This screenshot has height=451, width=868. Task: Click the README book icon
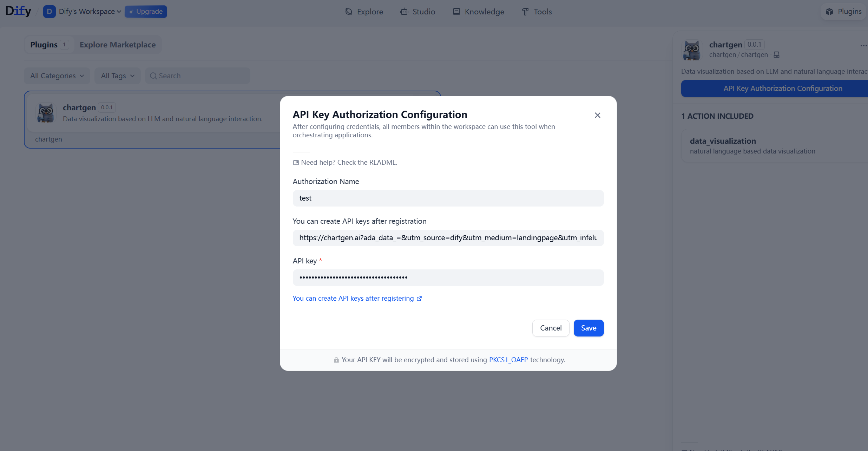coord(296,163)
